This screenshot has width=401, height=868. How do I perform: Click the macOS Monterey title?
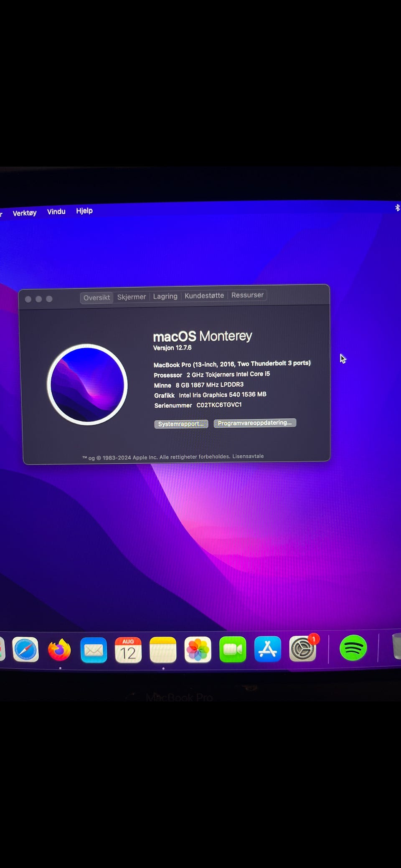[x=203, y=336]
